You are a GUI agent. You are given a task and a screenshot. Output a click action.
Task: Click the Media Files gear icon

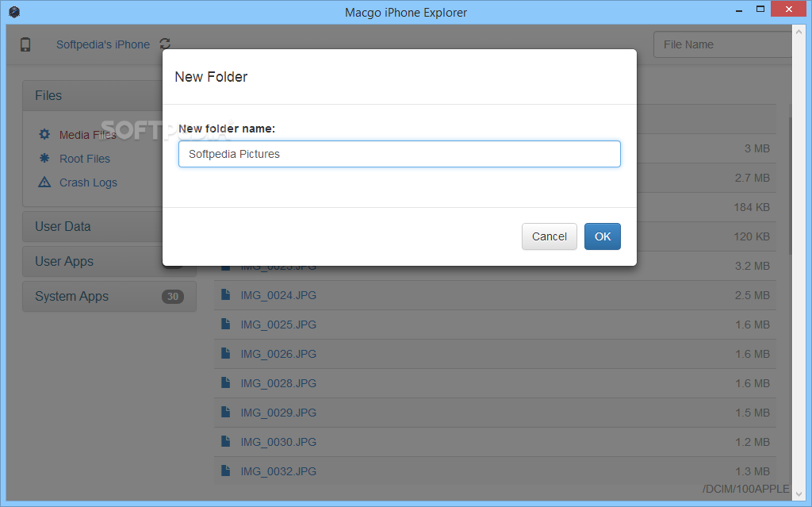[x=44, y=134]
